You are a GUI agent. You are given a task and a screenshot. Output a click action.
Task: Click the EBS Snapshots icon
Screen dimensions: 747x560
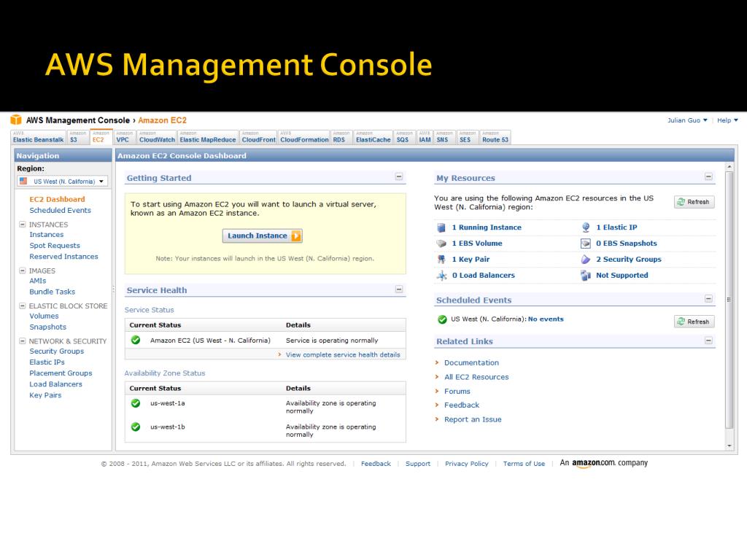coord(586,244)
